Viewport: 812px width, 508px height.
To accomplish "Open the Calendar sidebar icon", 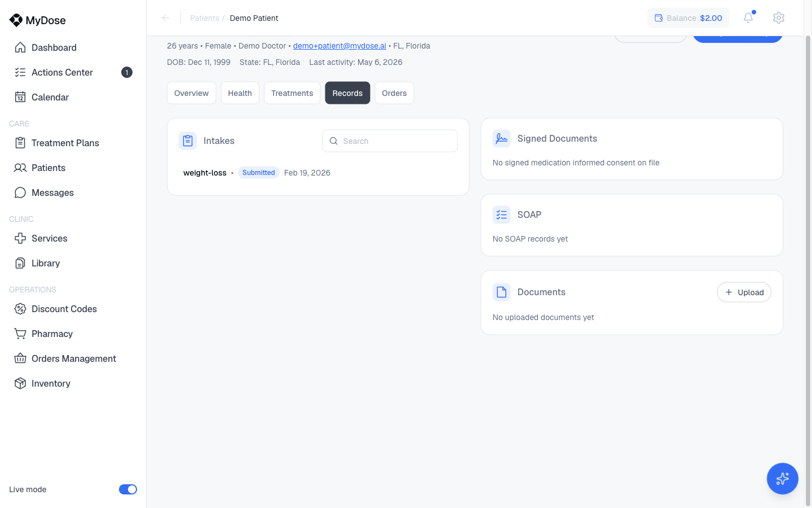I will 20,97.
